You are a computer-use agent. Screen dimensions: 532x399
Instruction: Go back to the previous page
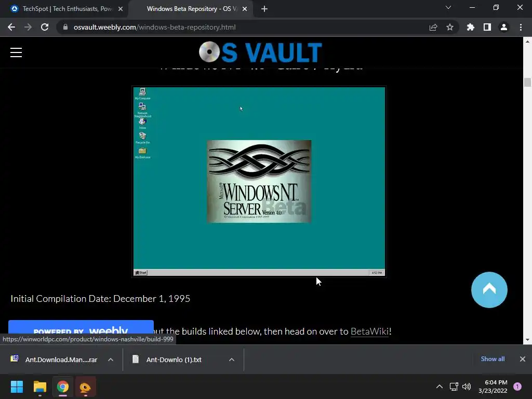[11, 27]
